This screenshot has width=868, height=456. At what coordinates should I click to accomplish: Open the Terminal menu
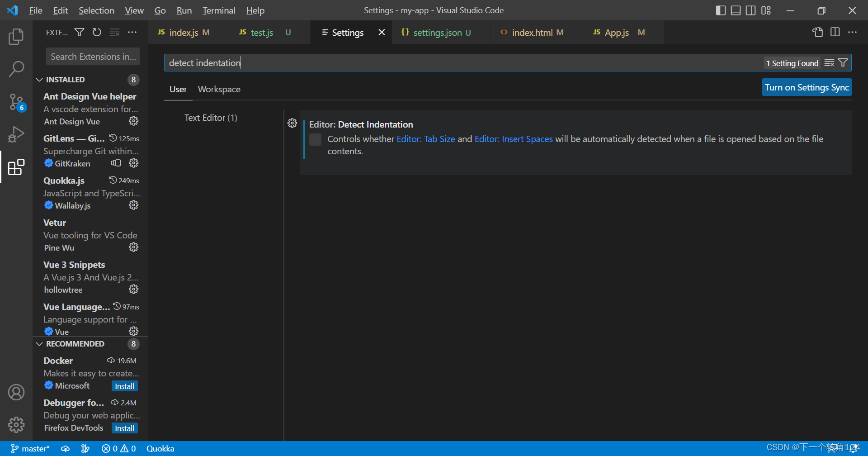click(x=219, y=10)
